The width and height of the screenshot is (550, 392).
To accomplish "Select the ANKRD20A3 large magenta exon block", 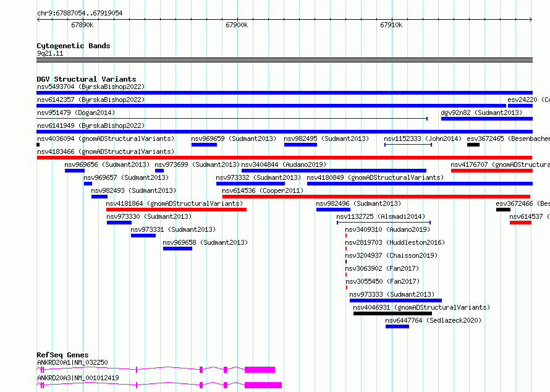I will [x=263, y=385].
